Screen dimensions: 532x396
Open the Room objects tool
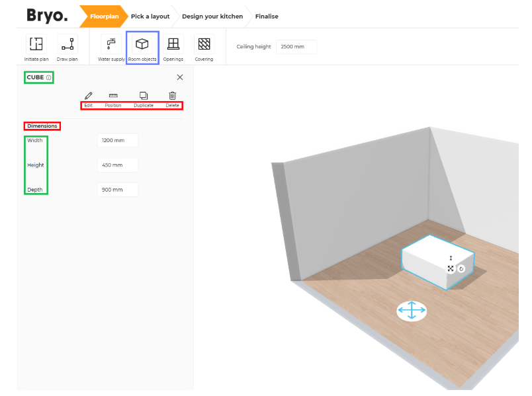click(142, 44)
